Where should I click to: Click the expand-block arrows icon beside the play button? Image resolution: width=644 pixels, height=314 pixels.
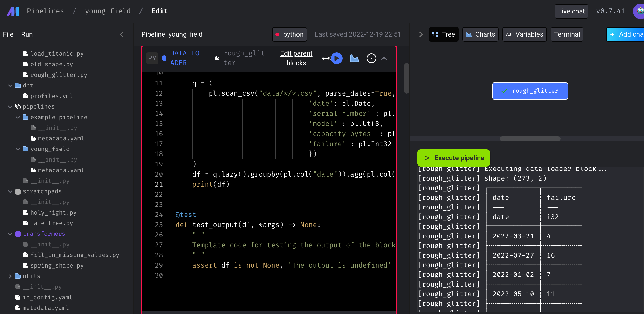(326, 58)
